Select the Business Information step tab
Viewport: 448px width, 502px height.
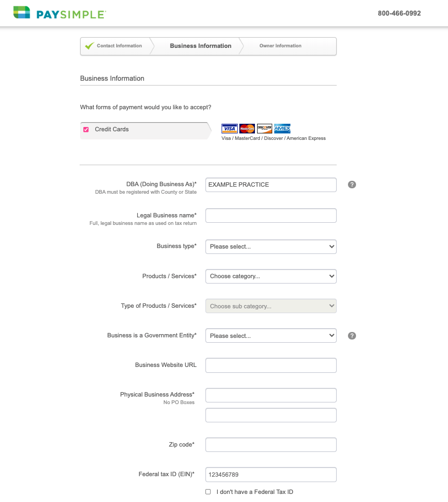point(201,46)
